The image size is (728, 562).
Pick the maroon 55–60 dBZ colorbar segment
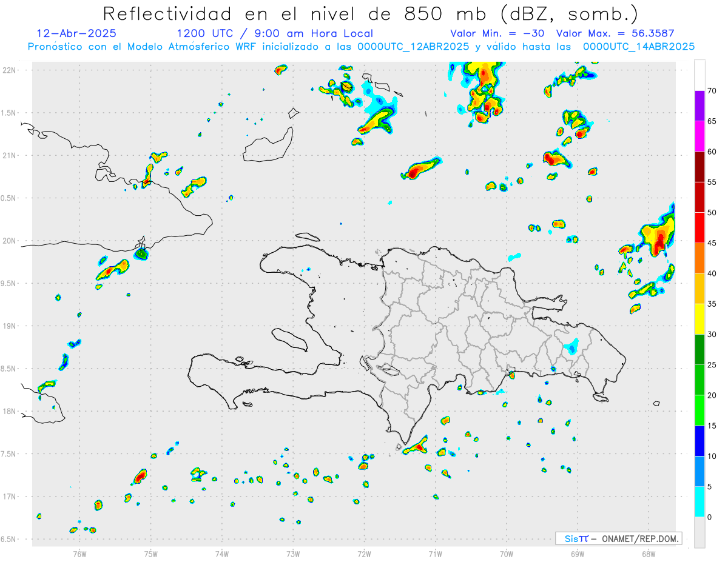699,167
